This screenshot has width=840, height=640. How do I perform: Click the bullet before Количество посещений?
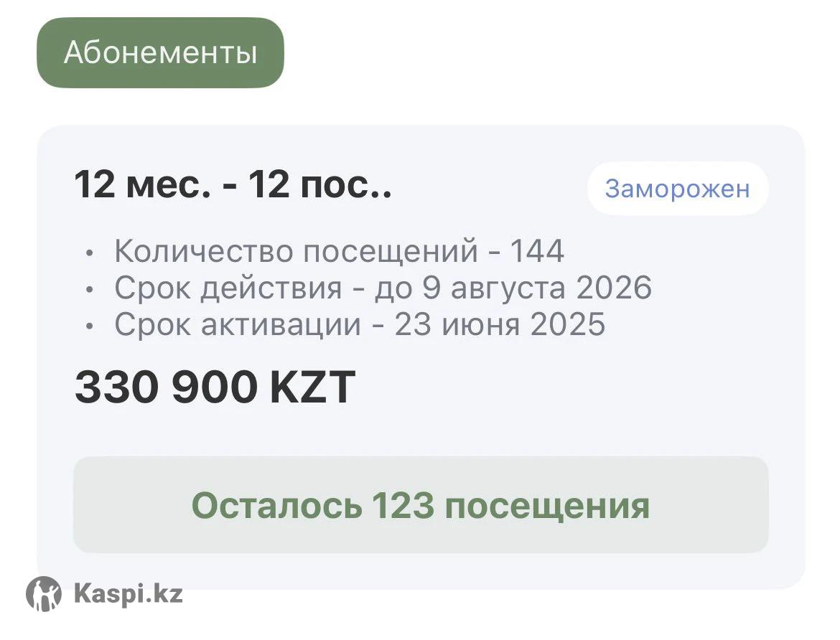[88, 253]
